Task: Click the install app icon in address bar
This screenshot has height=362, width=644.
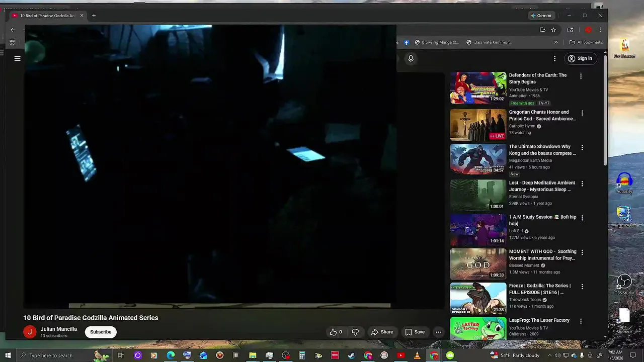Action: click(x=542, y=30)
